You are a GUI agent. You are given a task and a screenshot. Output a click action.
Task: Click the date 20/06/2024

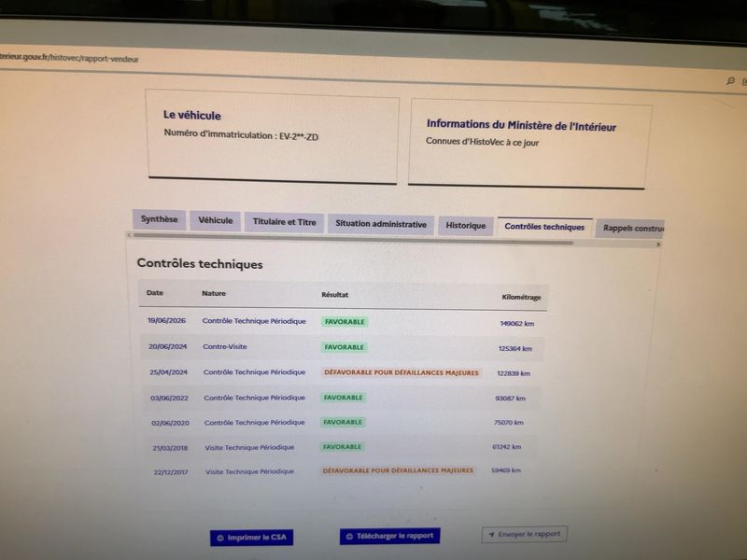pos(168,346)
